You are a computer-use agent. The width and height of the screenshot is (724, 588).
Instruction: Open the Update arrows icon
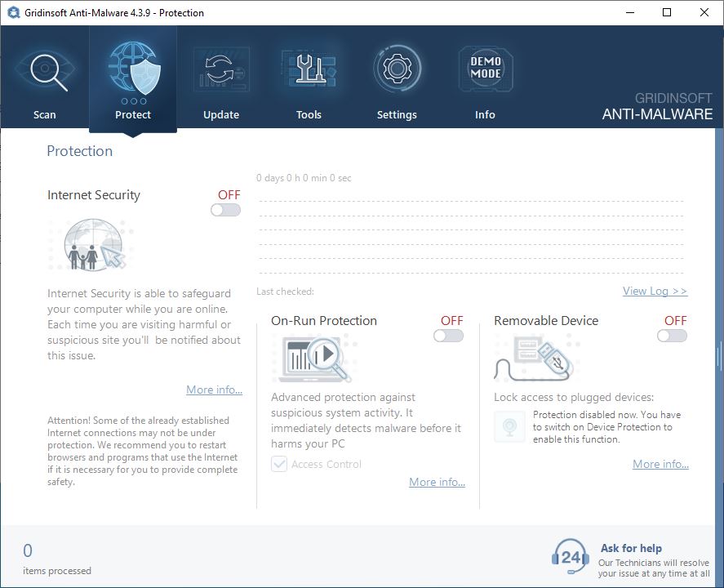(x=221, y=69)
